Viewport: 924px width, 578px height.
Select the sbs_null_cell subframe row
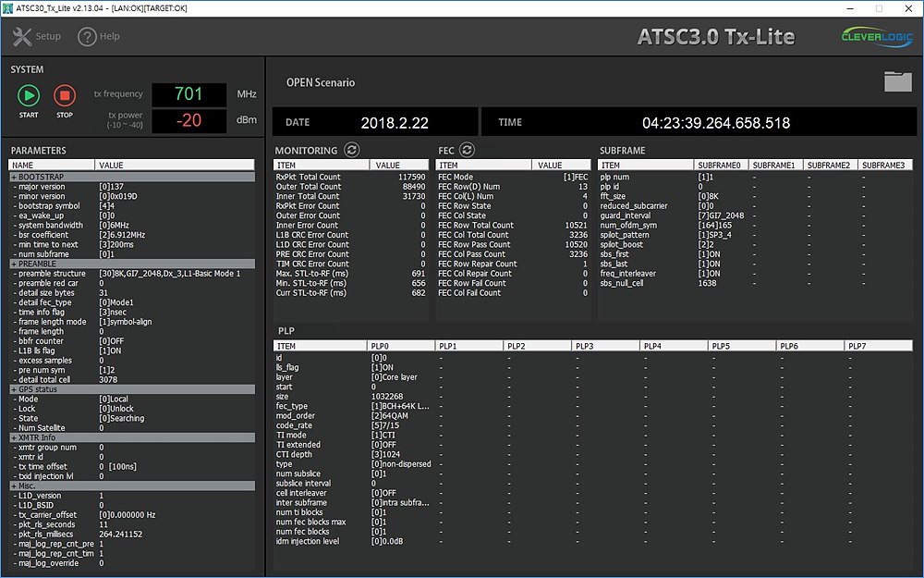click(x=755, y=283)
